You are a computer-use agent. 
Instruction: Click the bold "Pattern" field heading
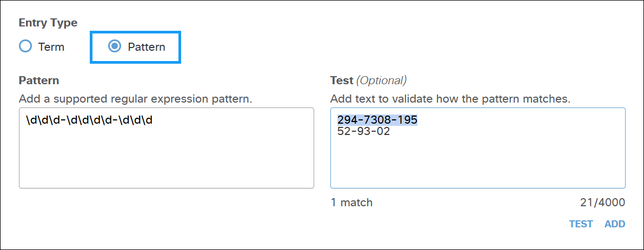[39, 80]
